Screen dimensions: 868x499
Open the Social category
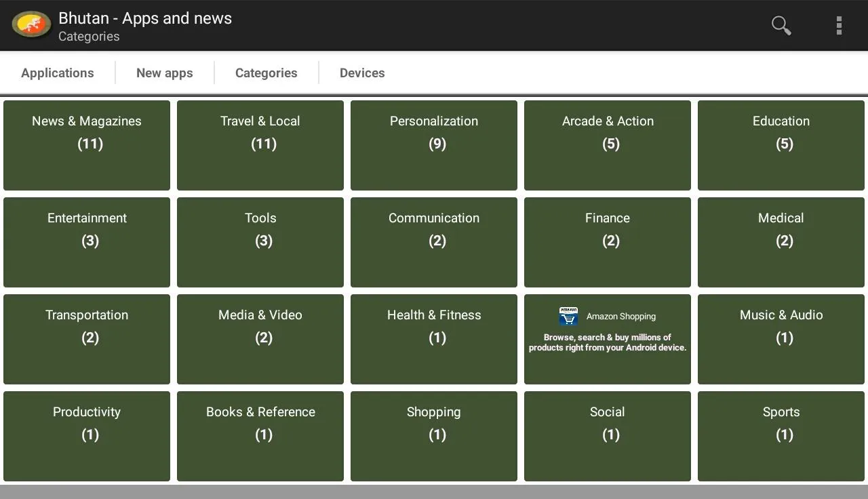pos(608,436)
